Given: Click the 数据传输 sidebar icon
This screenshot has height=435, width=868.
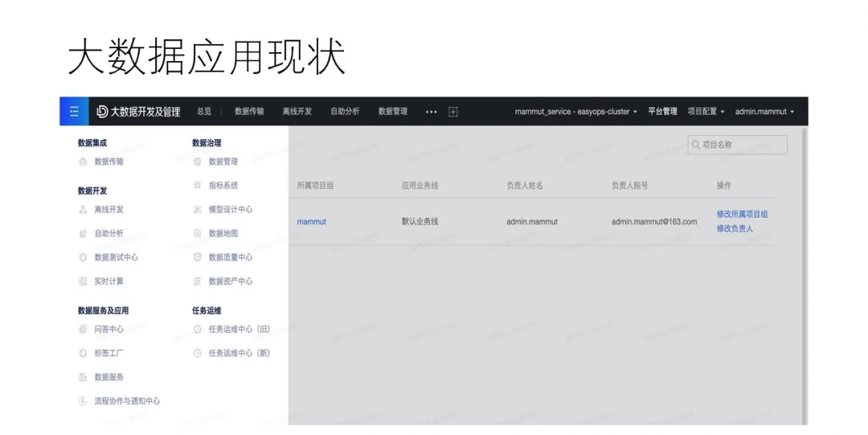Looking at the screenshot, I should click(83, 162).
